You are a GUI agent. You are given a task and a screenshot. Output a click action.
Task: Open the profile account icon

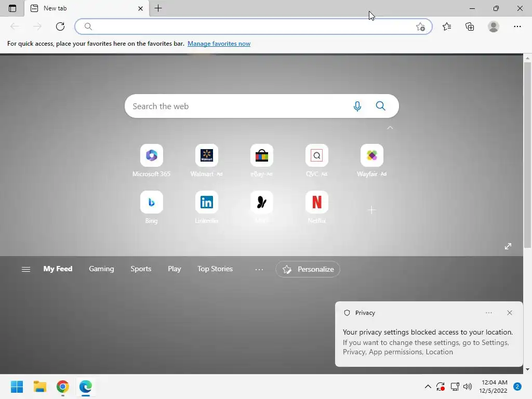click(x=494, y=26)
